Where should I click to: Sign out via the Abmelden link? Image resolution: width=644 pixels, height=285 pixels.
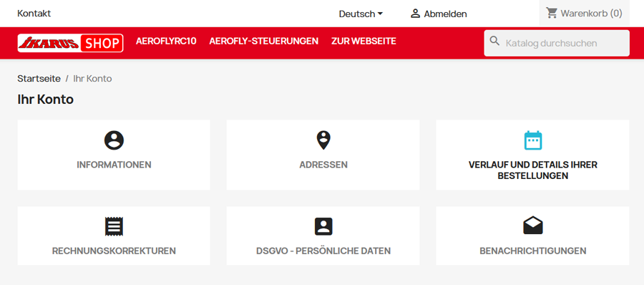445,14
